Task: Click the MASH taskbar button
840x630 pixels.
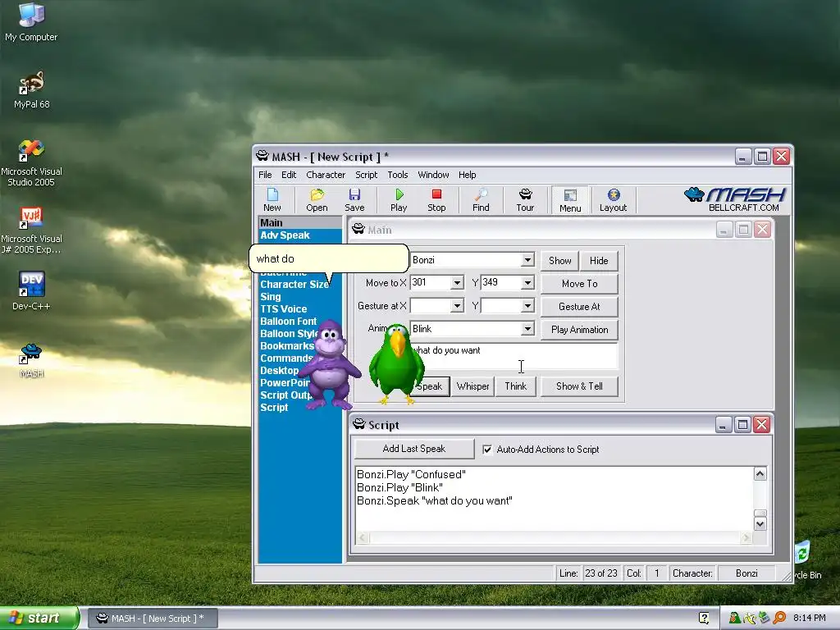Action: pos(152,619)
